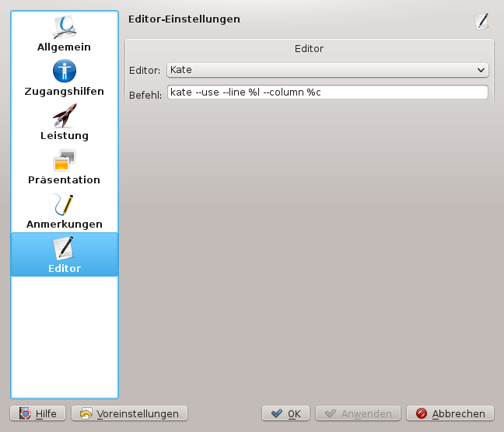Image resolution: width=504 pixels, height=432 pixels.
Task: Click the chevron arrow of Editor dropdown
Action: tap(481, 70)
